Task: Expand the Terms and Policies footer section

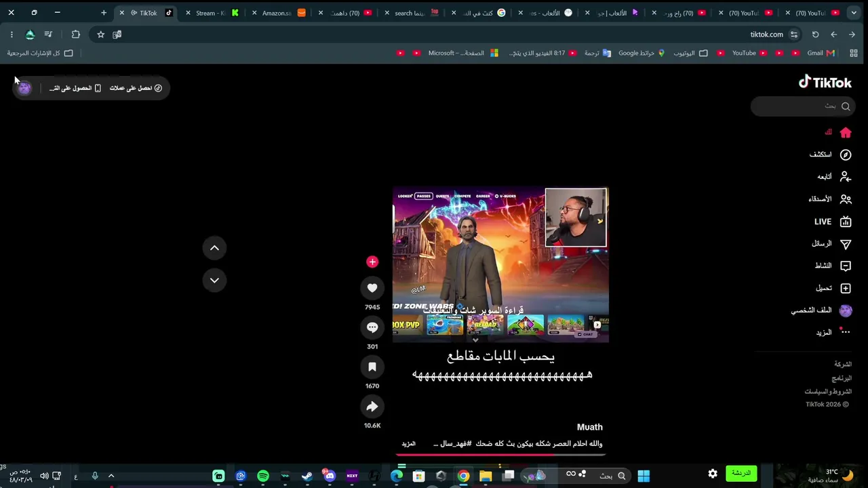Action: [828, 392]
